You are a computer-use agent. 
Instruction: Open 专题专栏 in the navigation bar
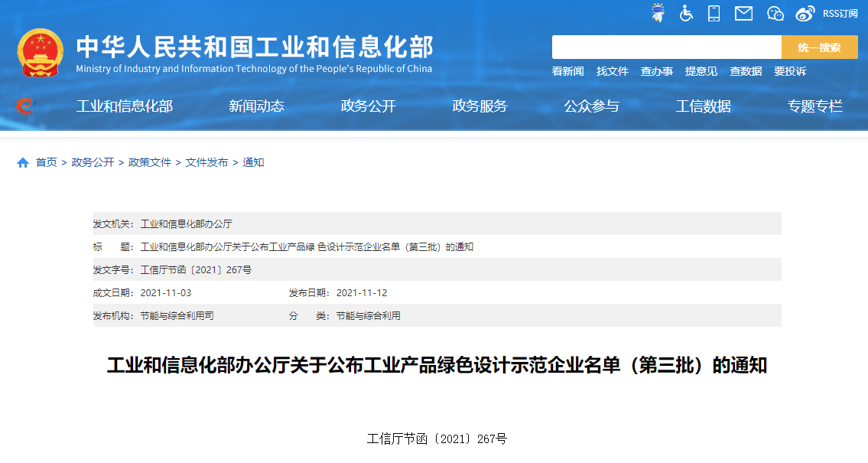tap(814, 106)
